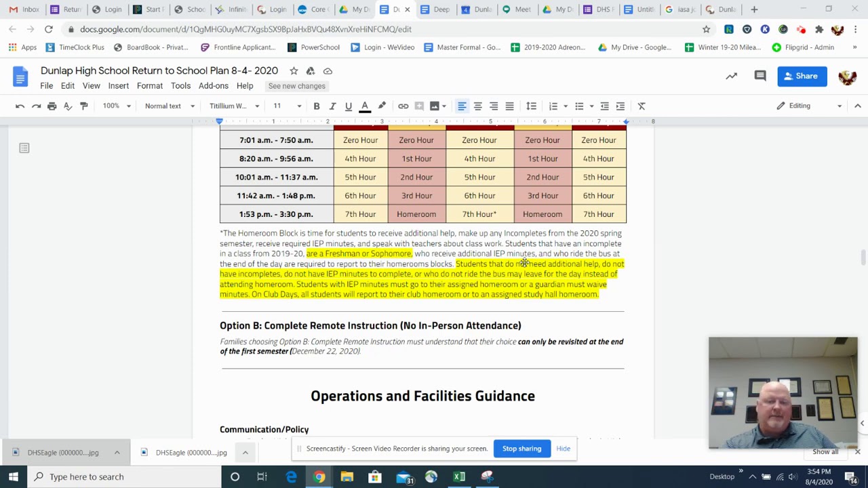The image size is (868, 488).
Task: Open the Titillium font dropdown
Action: [234, 106]
